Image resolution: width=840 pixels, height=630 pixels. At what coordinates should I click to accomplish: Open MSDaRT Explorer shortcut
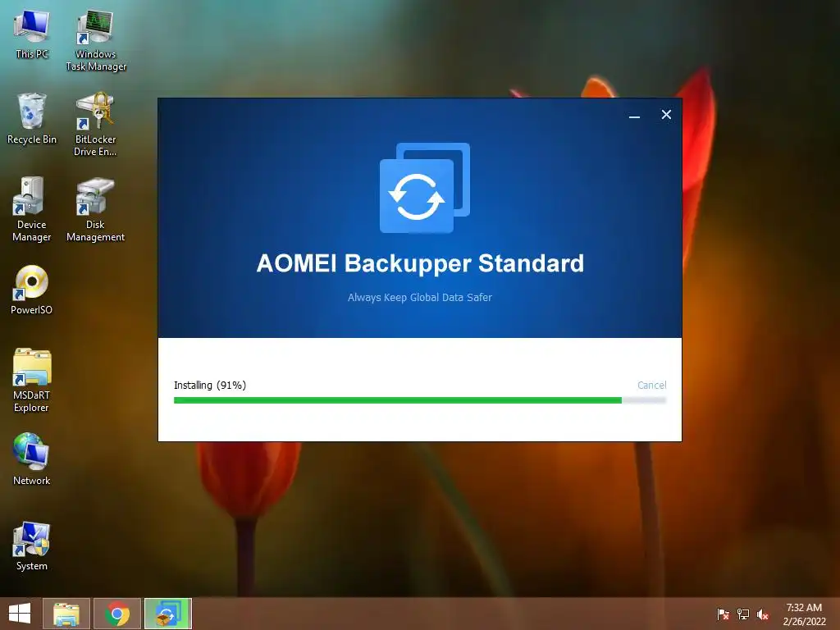coord(32,381)
